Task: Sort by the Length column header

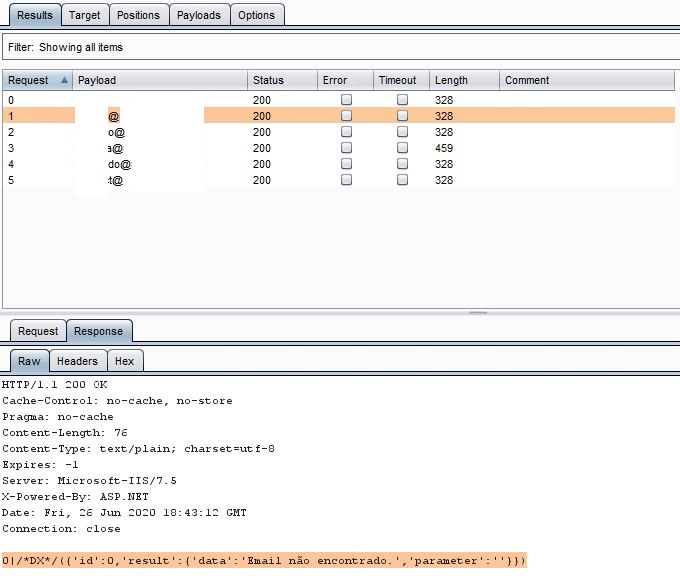Action: 464,80
